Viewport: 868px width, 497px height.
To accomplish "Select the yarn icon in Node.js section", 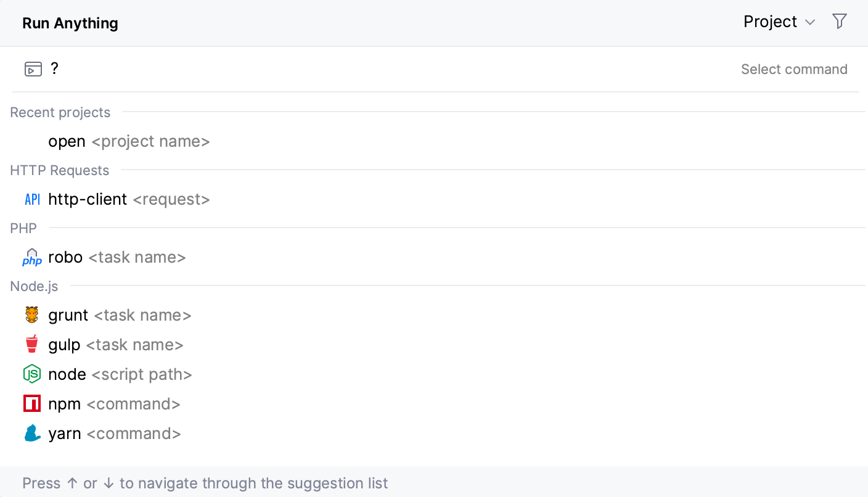I will (x=31, y=433).
